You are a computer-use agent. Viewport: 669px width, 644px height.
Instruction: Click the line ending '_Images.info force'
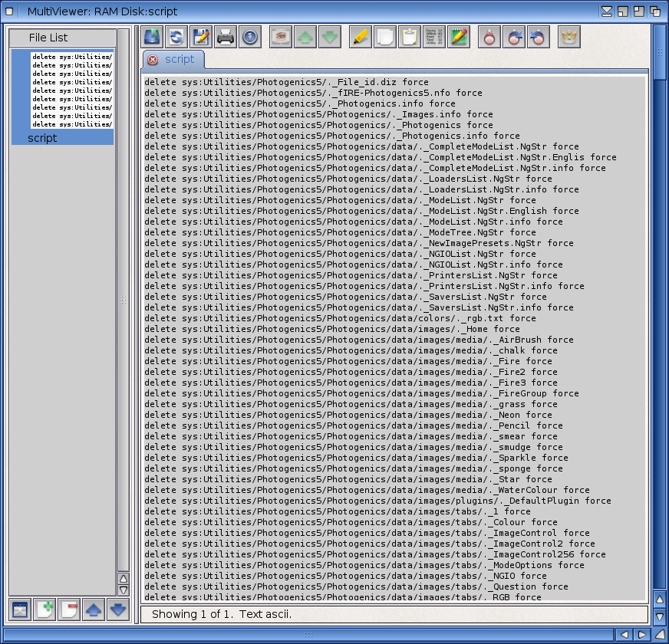point(318,114)
